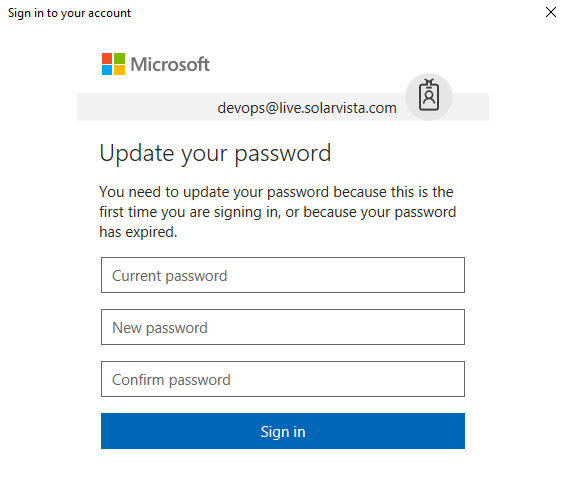Screen dimensions: 565x480
Task: Click the password expiry explanation paragraph
Action: tap(278, 212)
